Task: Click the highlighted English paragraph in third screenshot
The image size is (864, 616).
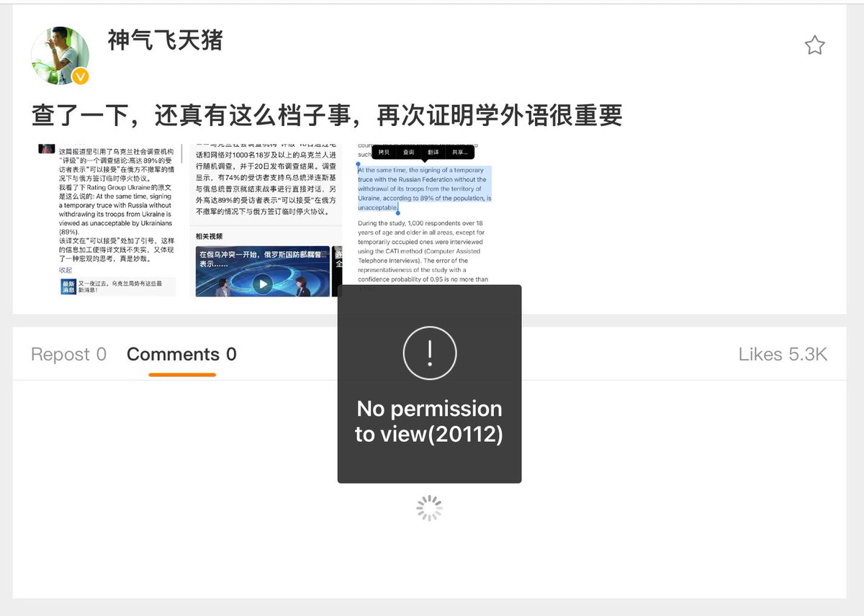Action: tap(424, 189)
